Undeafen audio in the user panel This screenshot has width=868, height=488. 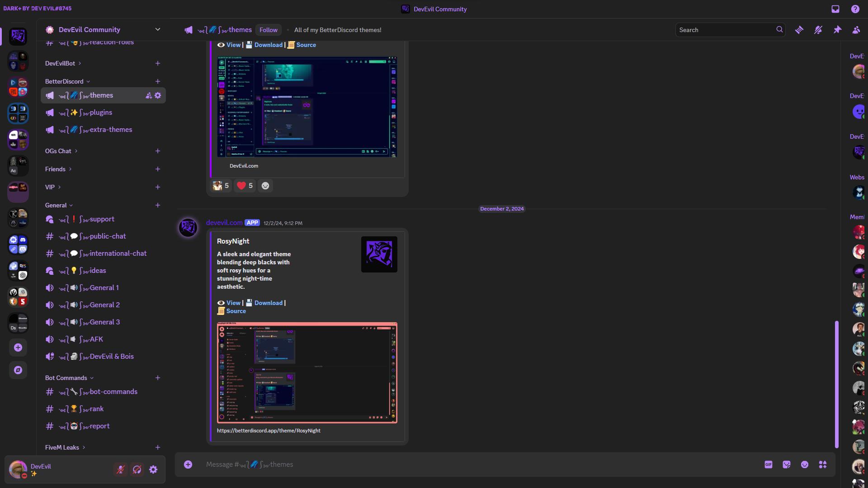[x=137, y=469]
